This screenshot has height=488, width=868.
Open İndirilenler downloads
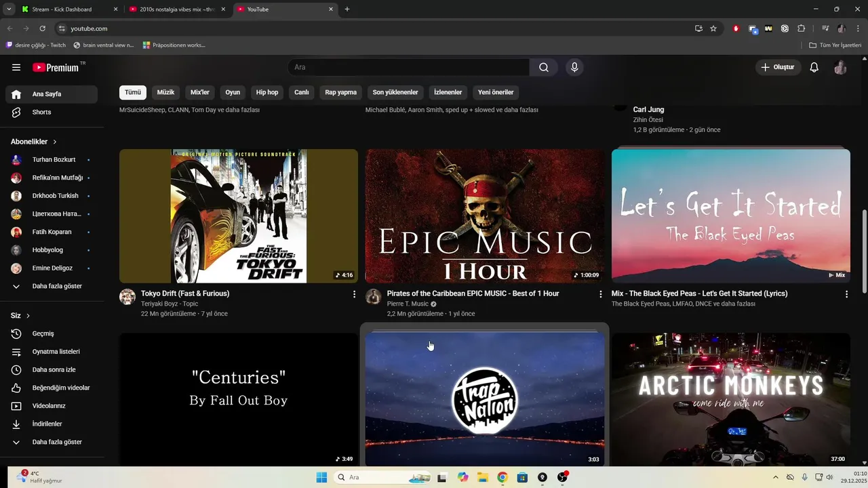[x=52, y=424]
